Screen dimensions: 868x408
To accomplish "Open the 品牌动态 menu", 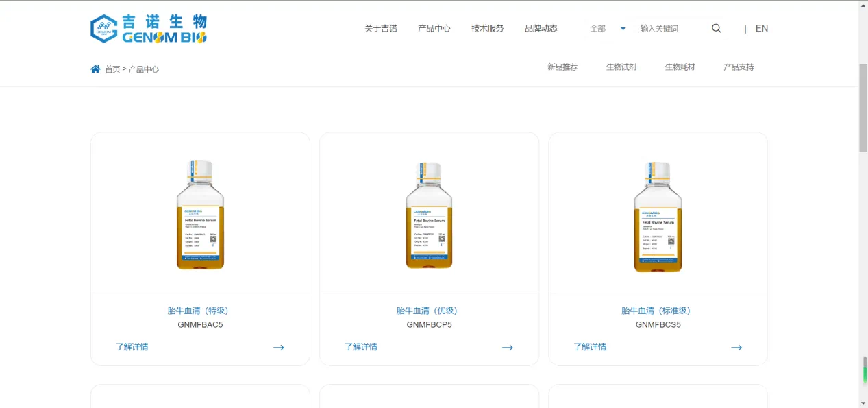I will tap(541, 29).
